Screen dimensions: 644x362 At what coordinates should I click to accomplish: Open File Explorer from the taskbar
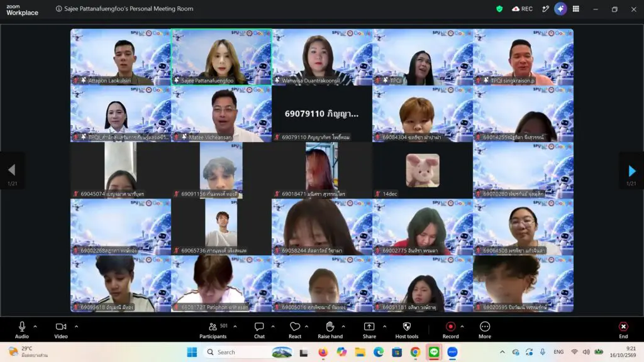click(360, 352)
